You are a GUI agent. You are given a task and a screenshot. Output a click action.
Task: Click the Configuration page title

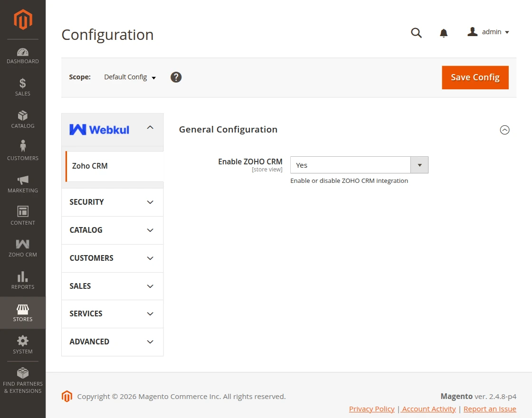point(107,35)
